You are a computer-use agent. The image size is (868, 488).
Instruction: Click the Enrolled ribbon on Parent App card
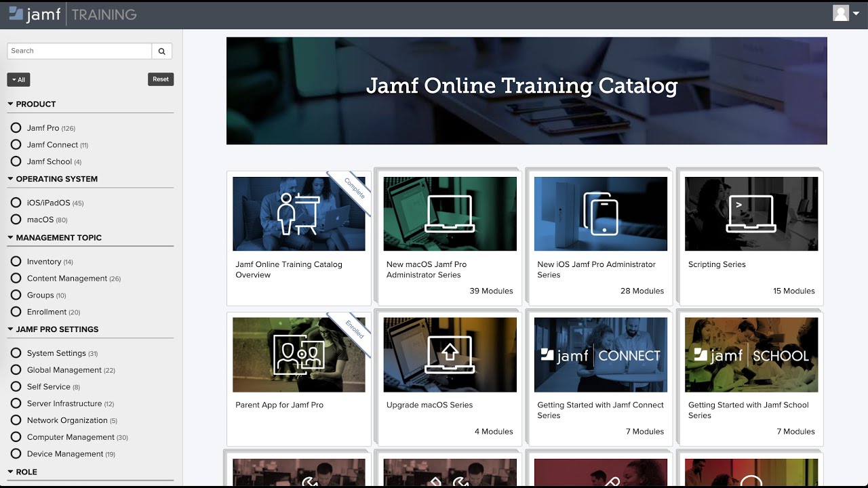pyautogui.click(x=354, y=330)
